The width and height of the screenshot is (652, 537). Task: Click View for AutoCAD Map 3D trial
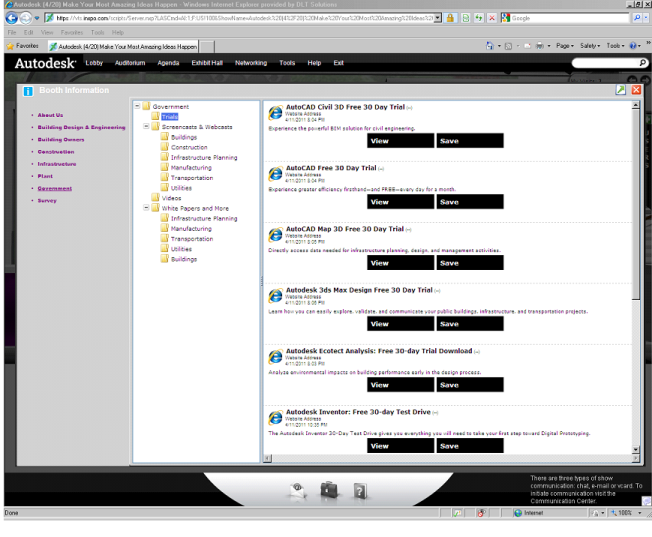click(400, 262)
